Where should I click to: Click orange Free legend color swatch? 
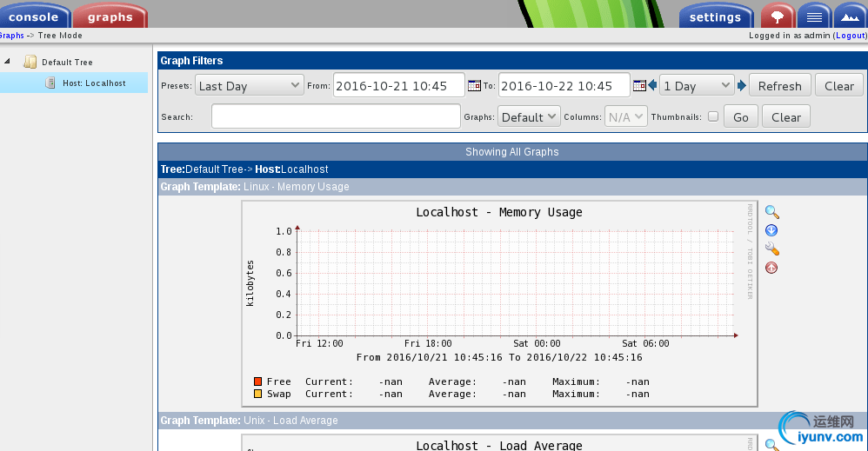257,381
